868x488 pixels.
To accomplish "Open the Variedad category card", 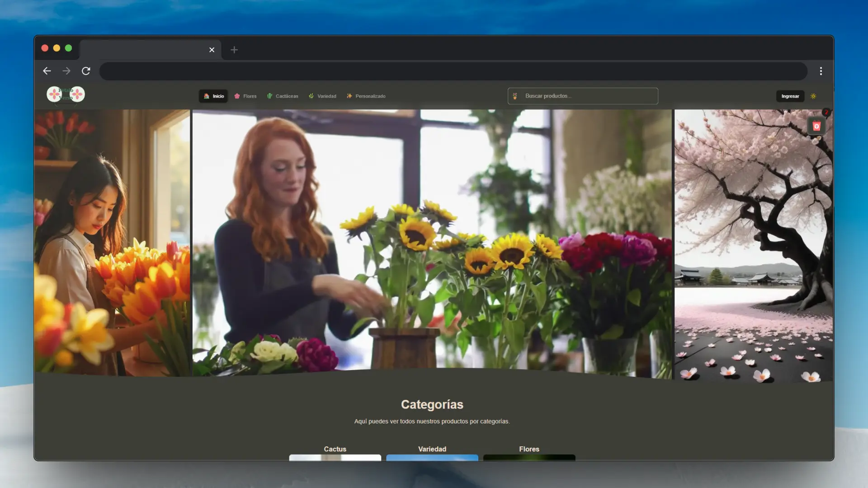I will point(432,453).
